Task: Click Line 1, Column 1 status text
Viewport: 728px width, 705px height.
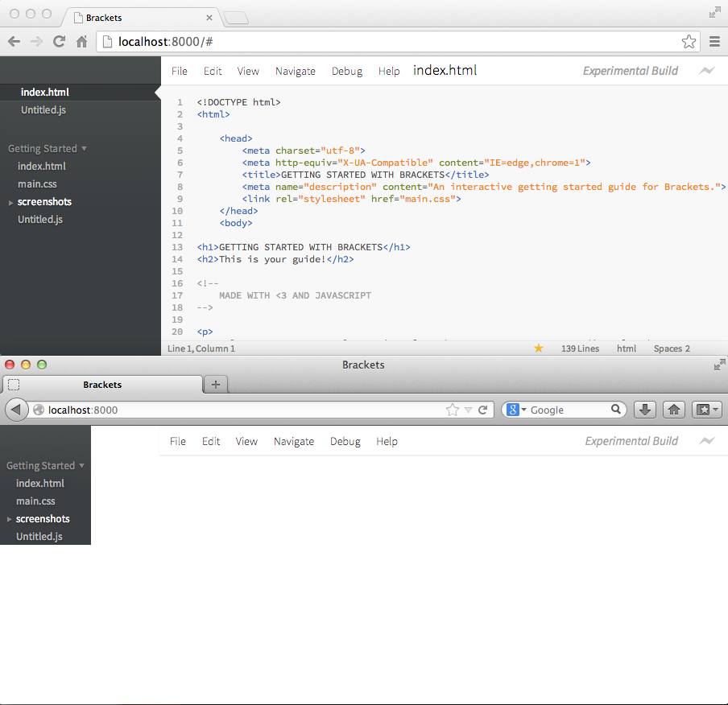Action: [201, 348]
